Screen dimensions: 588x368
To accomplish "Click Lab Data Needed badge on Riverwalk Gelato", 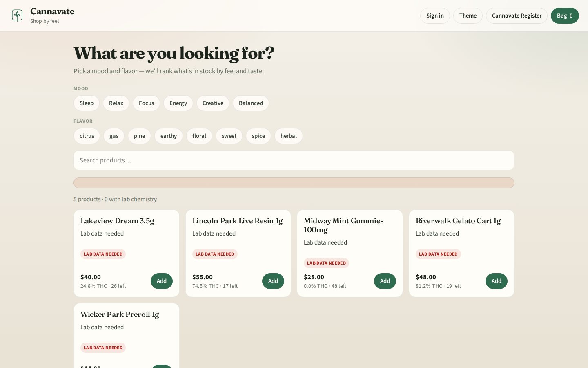I will [438, 254].
